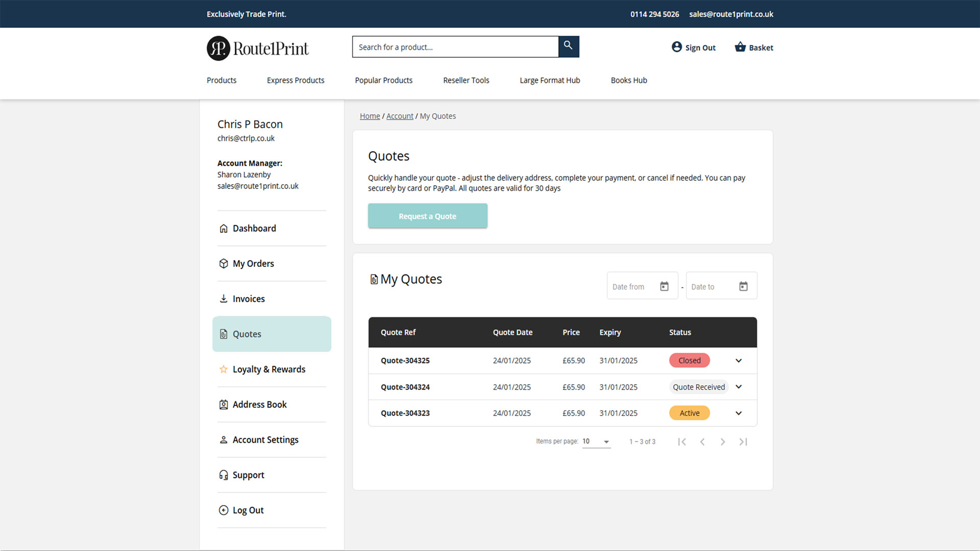Follow the Account breadcrumb link

(x=400, y=116)
